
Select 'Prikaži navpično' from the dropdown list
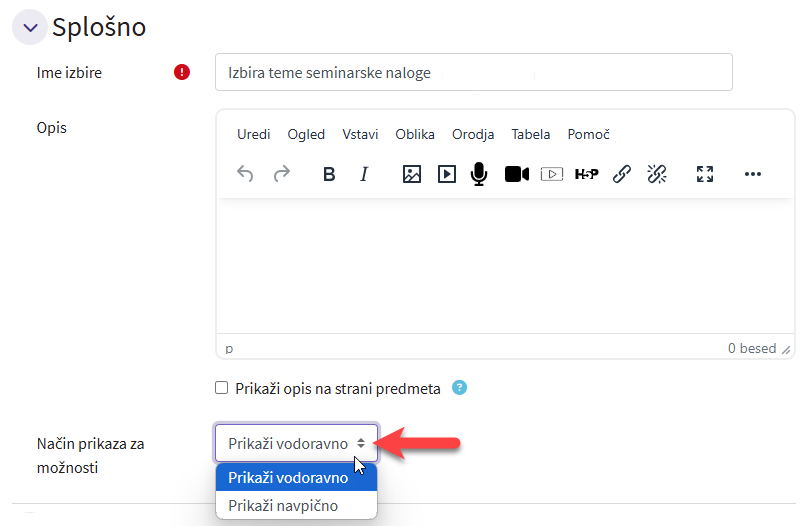tap(283, 505)
